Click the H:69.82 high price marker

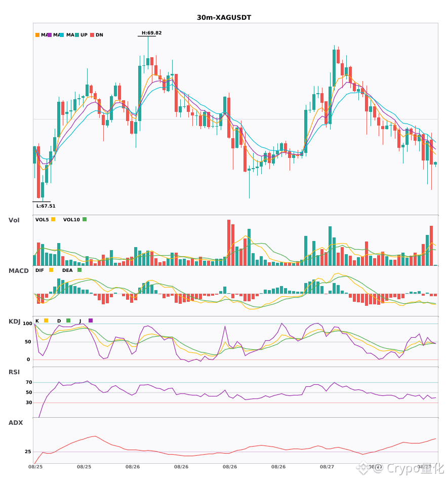(x=151, y=33)
